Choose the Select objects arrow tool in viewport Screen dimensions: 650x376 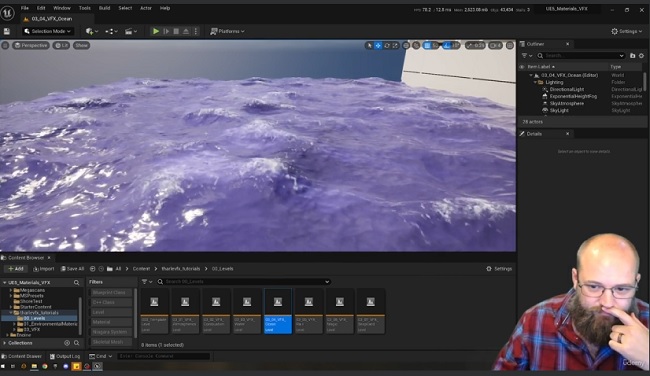[x=369, y=45]
